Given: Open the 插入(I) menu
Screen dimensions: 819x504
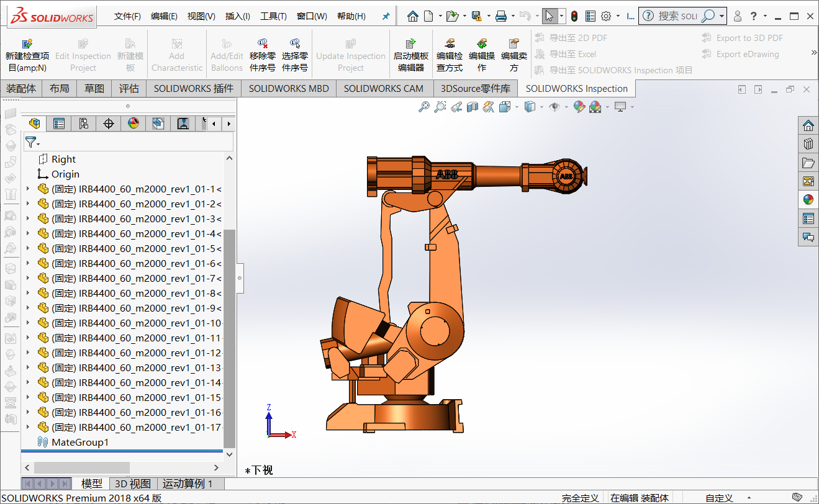Looking at the screenshot, I should (237, 16).
